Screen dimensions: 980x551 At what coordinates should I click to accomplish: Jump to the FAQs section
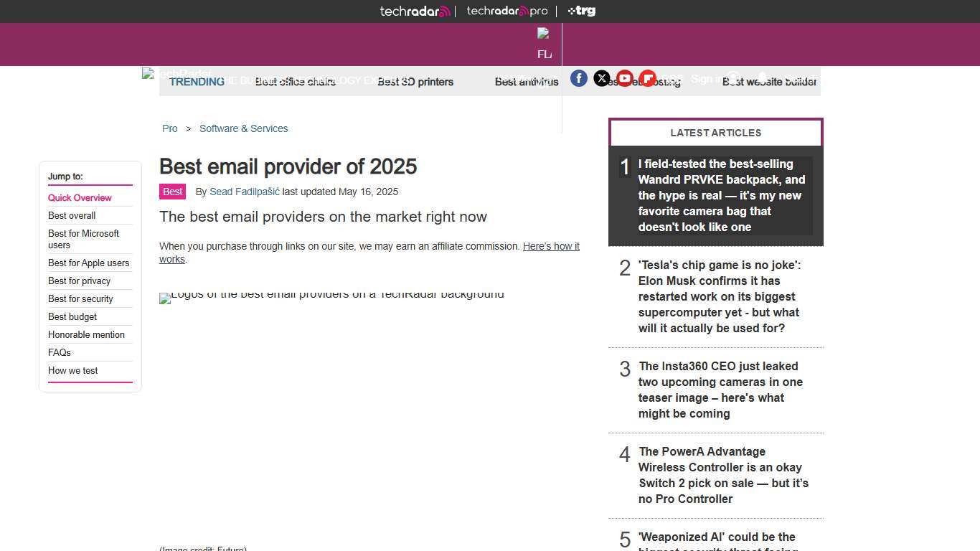[x=59, y=352]
